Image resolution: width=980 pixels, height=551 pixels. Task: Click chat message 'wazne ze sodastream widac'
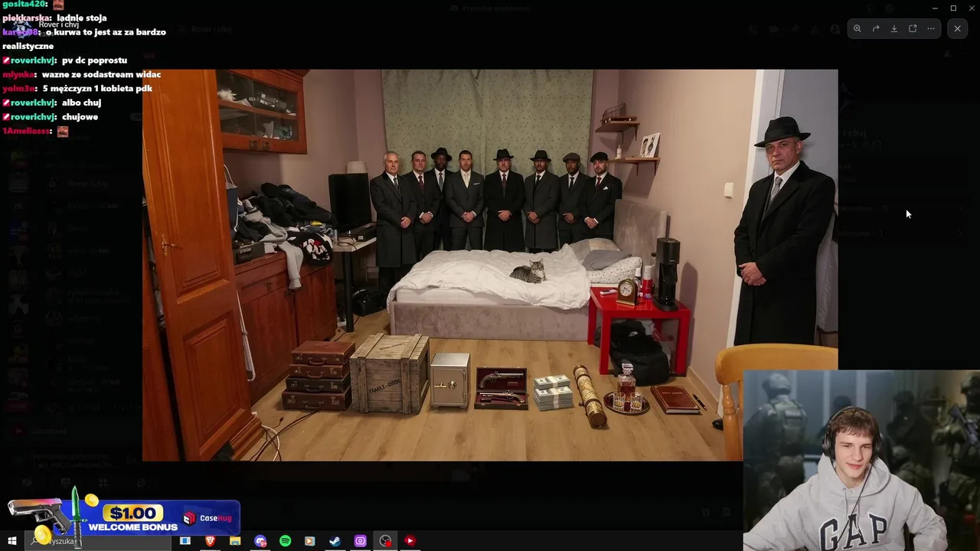pos(101,74)
